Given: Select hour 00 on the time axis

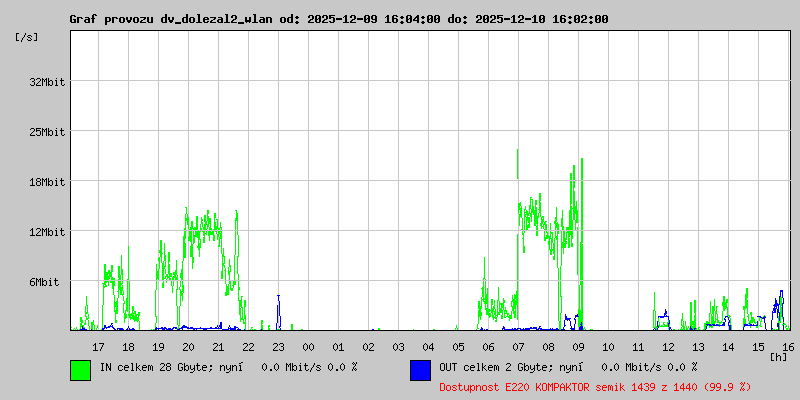Looking at the screenshot, I should point(308,347).
